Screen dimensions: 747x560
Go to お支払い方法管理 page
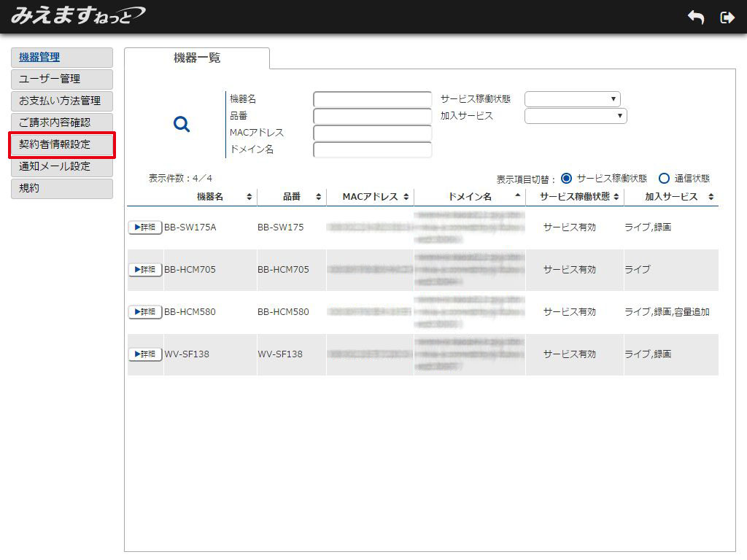[x=62, y=101]
